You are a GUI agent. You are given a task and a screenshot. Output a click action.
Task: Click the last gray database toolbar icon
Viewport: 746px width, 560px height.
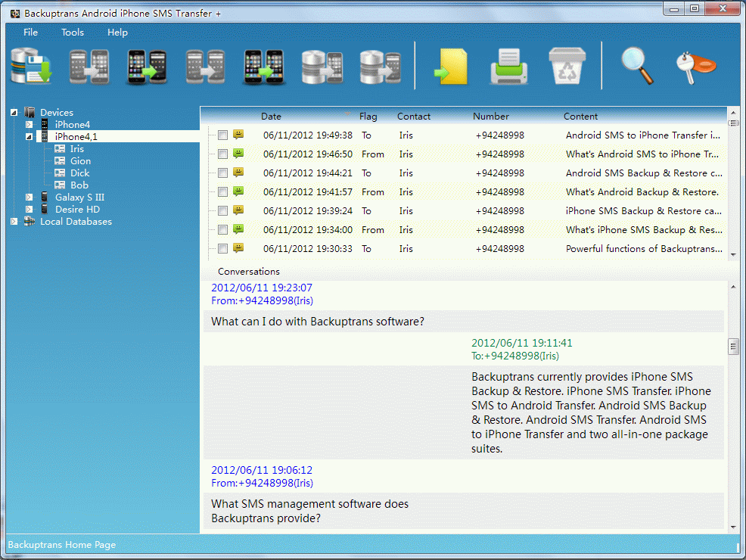[379, 67]
